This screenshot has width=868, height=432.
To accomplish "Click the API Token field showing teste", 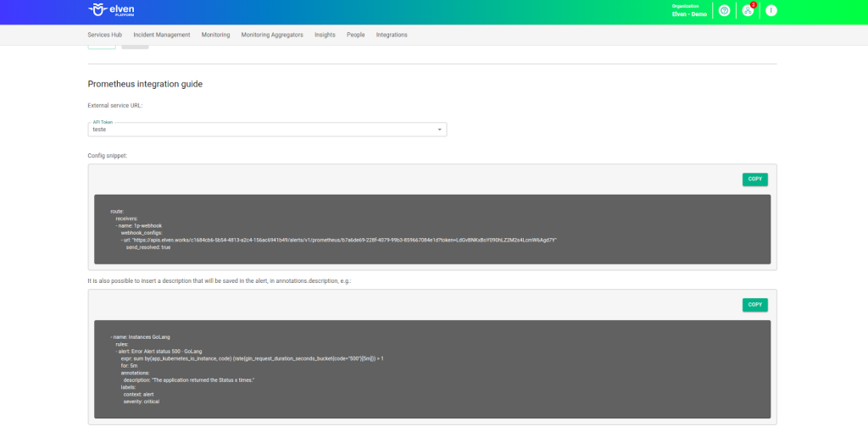I will click(267, 130).
